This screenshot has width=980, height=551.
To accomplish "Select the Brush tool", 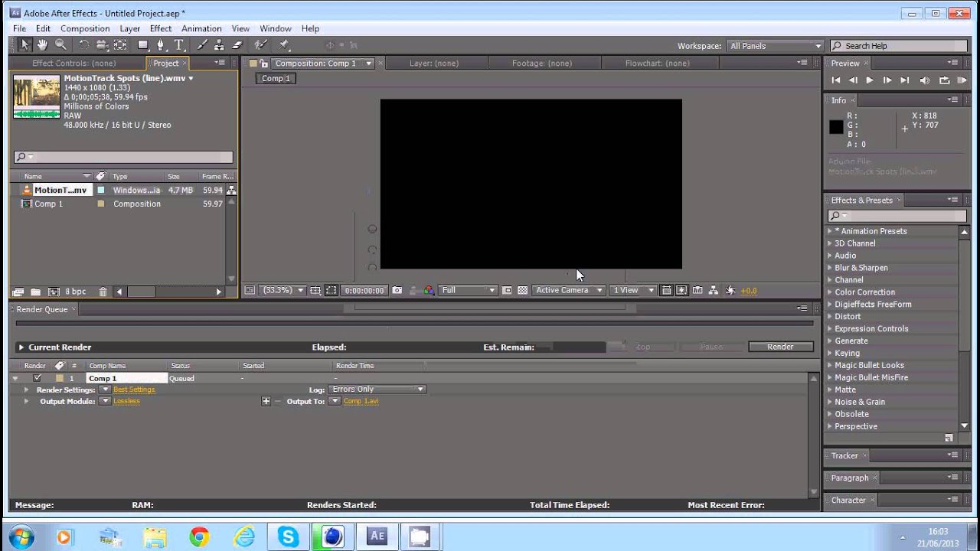I will click(202, 45).
